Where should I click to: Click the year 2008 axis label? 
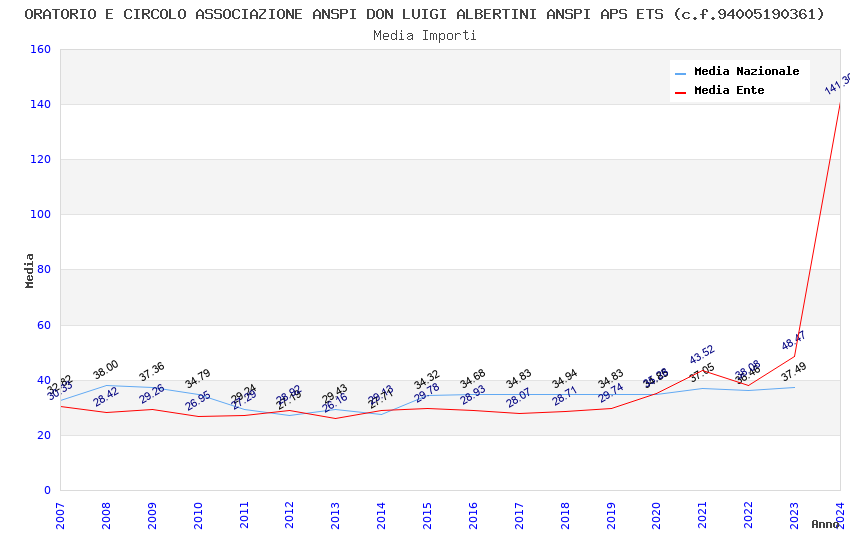pyautogui.click(x=106, y=515)
